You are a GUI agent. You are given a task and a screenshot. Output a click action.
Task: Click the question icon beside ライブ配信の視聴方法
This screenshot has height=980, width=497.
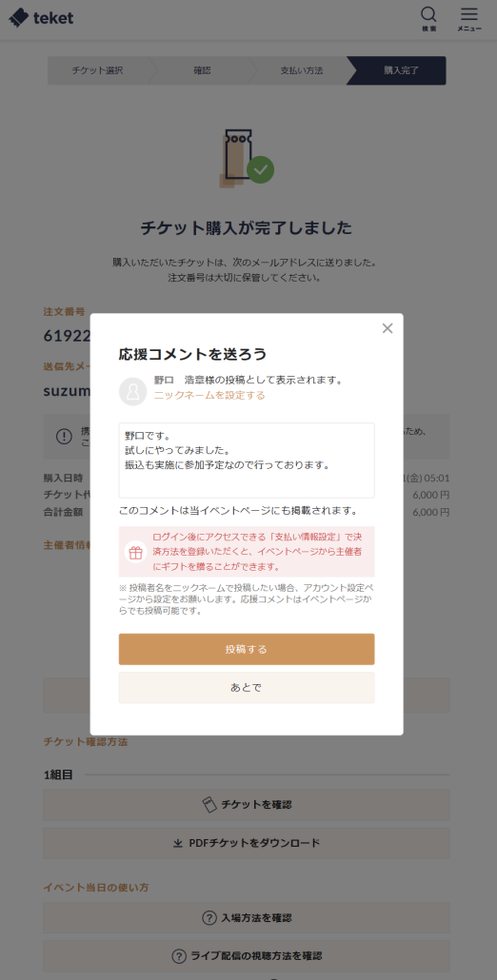tap(179, 955)
